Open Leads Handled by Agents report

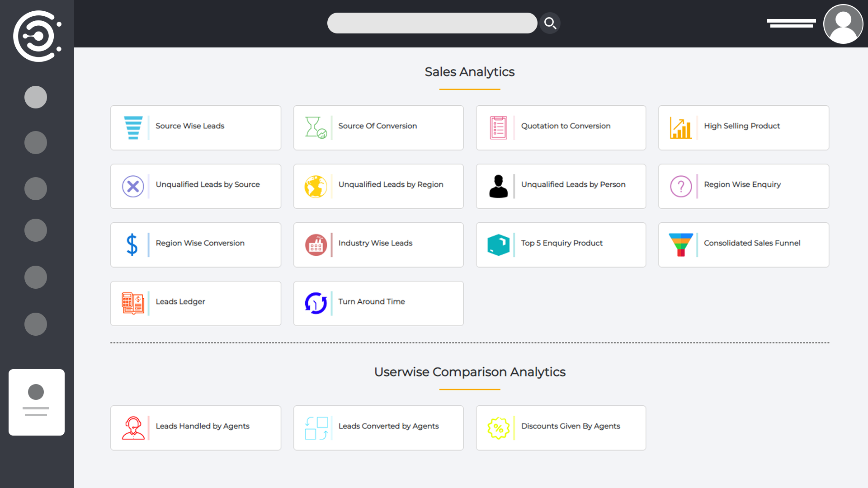coord(196,428)
